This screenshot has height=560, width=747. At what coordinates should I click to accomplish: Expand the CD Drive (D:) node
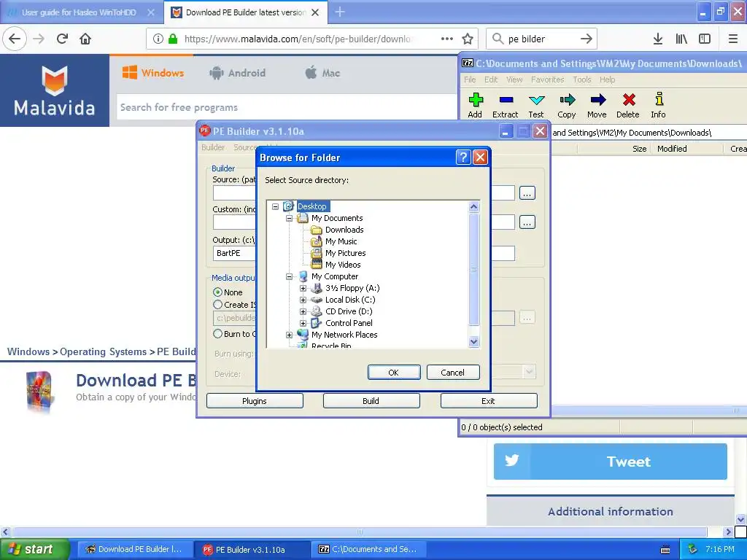pos(303,311)
